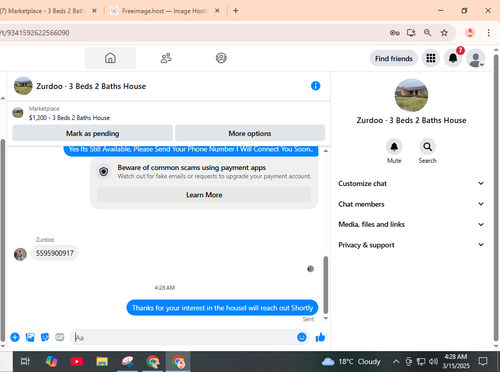
Task: Click the Mark as pending button
Action: [x=92, y=133]
